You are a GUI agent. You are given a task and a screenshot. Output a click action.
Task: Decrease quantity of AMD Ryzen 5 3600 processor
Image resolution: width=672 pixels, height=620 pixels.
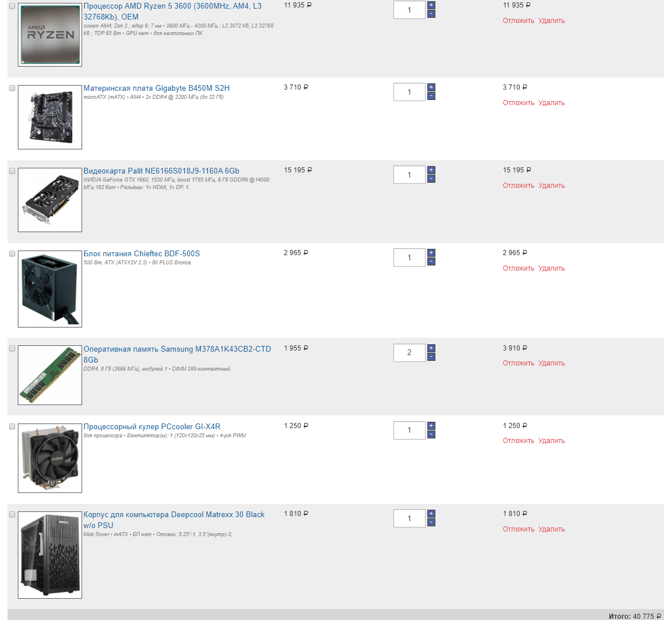[431, 14]
